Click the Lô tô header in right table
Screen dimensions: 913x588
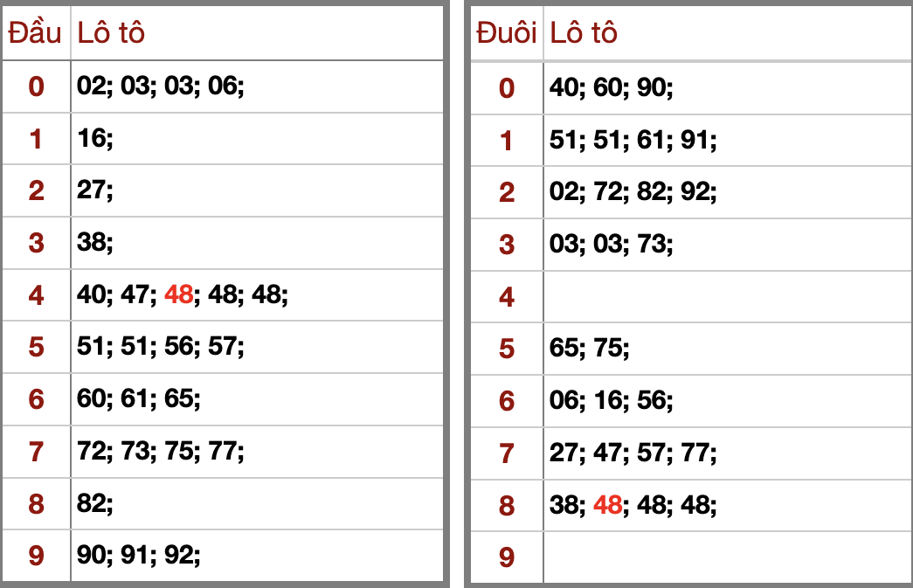click(x=584, y=33)
